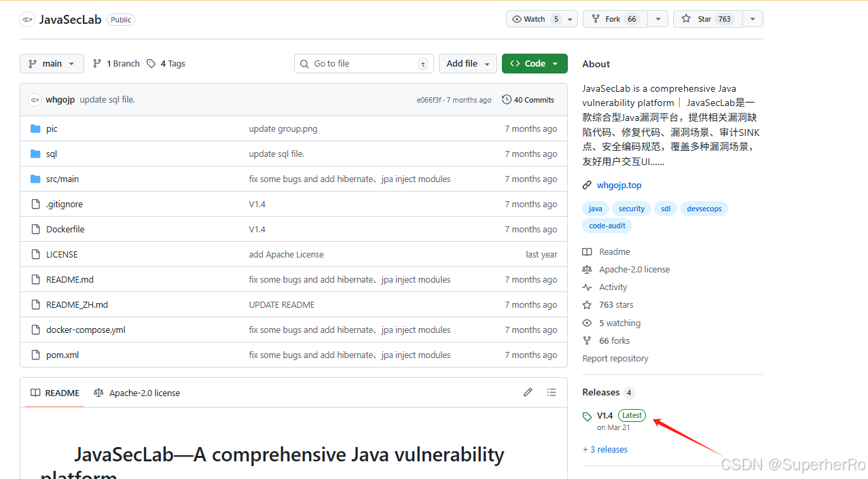Viewport: 868px width, 479px height.
Task: Click the pom.xml file icon
Action: click(x=36, y=355)
